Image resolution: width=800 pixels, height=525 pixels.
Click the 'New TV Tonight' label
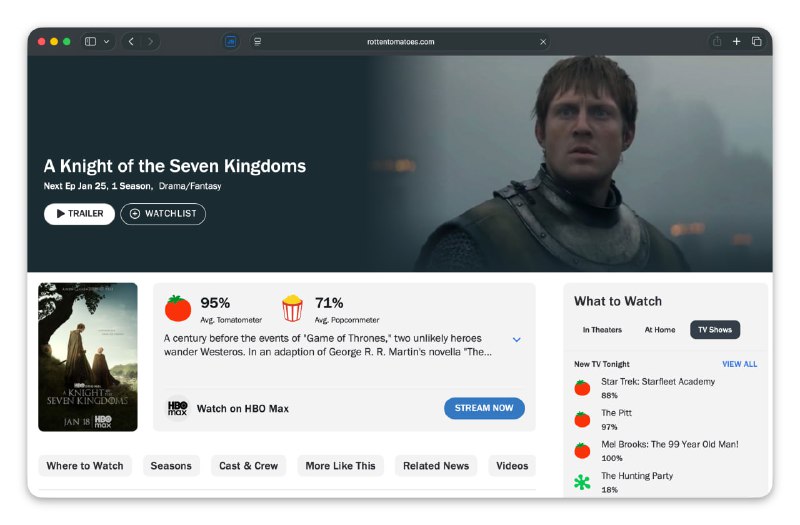[602, 364]
